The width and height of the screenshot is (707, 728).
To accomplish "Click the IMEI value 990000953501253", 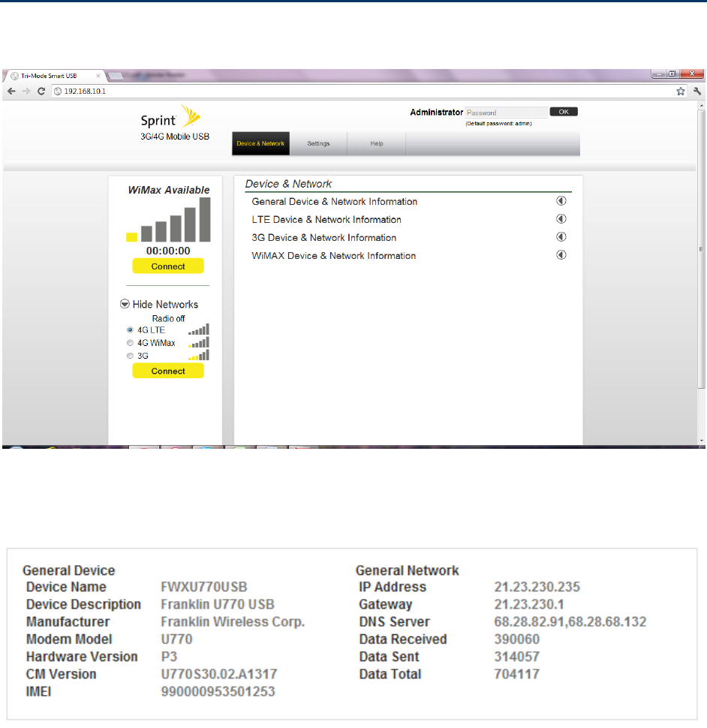I will [x=218, y=692].
